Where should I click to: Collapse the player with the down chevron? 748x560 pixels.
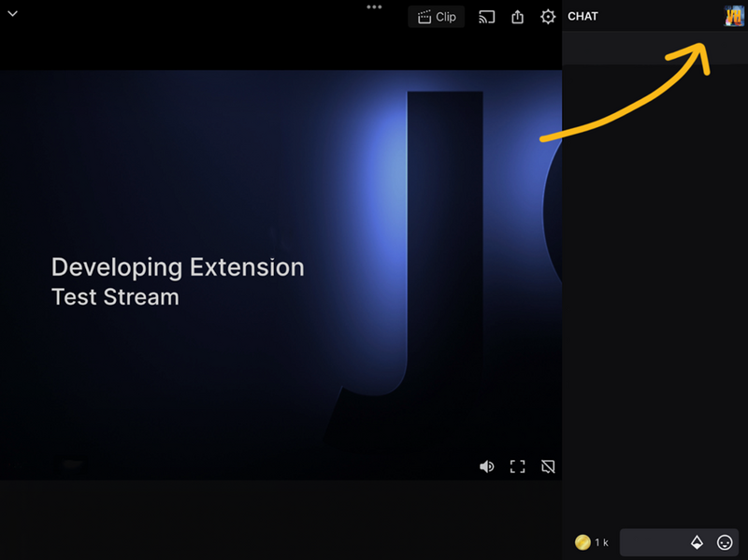tap(13, 14)
